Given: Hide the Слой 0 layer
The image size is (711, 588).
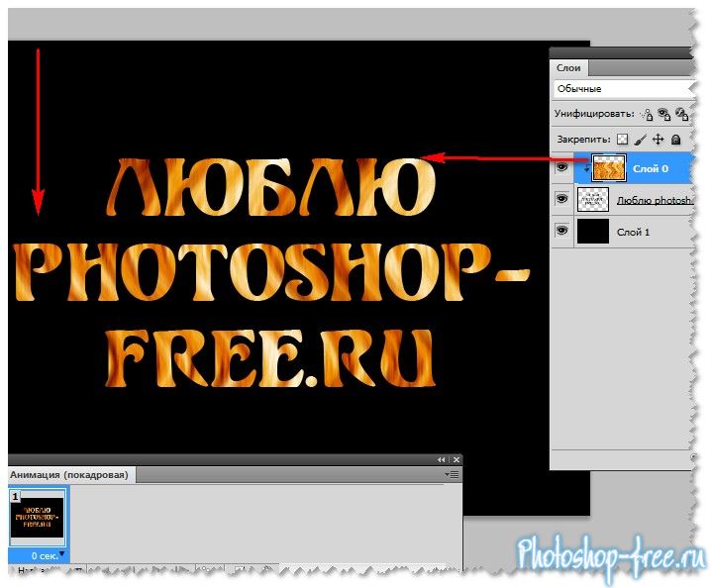Looking at the screenshot, I should click(561, 168).
